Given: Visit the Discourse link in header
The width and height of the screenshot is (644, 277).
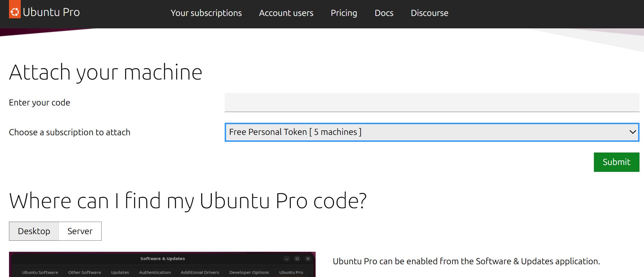Looking at the screenshot, I should 429,13.
